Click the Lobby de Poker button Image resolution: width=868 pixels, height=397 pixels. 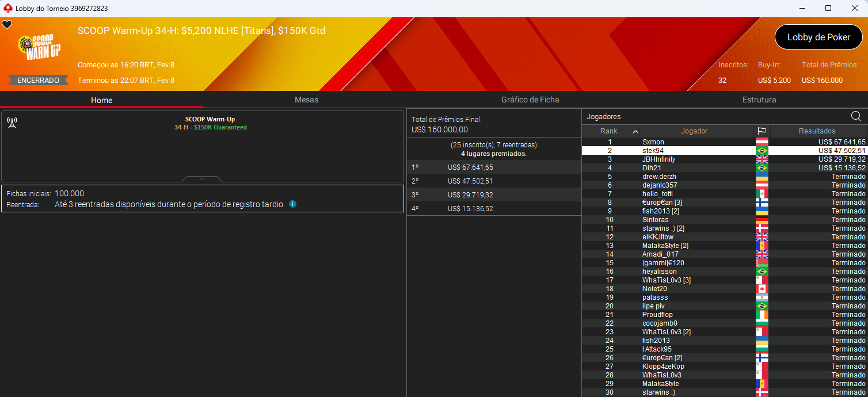point(818,37)
